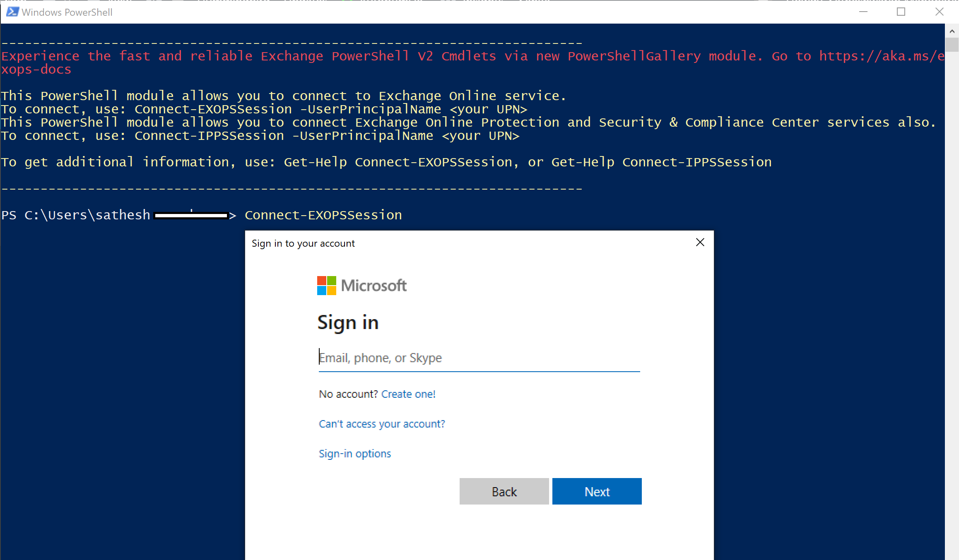The image size is (959, 560).
Task: Click the line mentioning Security & Compliance Center
Action: tap(468, 123)
